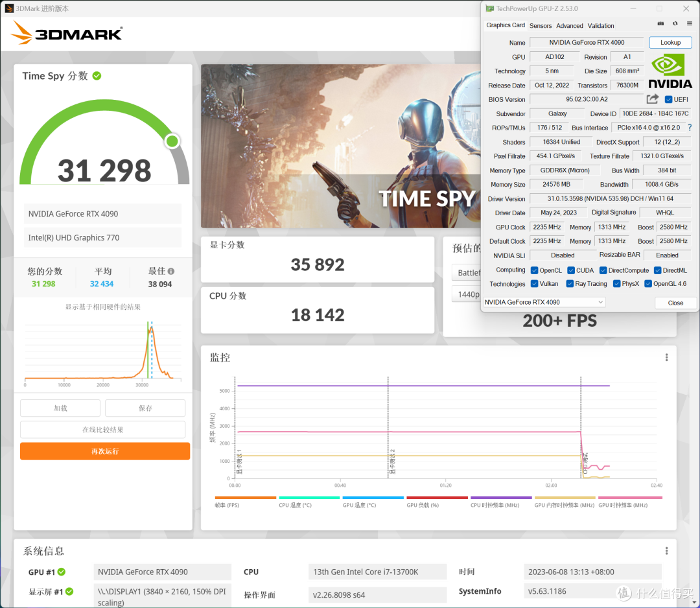Click the green check next to 显示屏 #1
700x608 pixels.
coord(69,592)
